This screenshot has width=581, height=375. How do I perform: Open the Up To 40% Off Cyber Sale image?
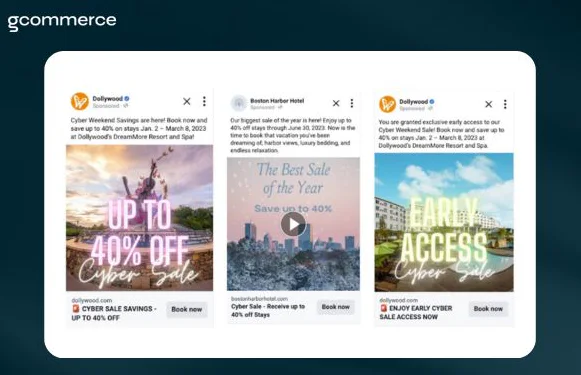tap(140, 218)
